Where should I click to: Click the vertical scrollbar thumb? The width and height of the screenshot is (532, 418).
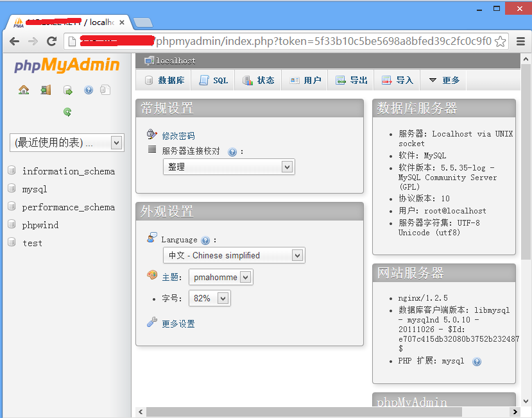click(x=526, y=162)
